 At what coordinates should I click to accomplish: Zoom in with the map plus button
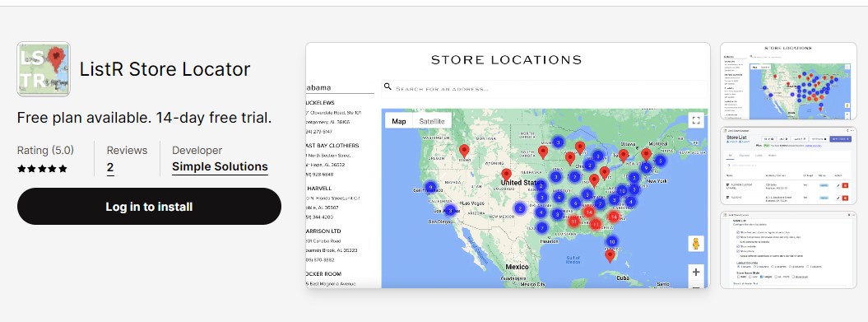coord(696,272)
